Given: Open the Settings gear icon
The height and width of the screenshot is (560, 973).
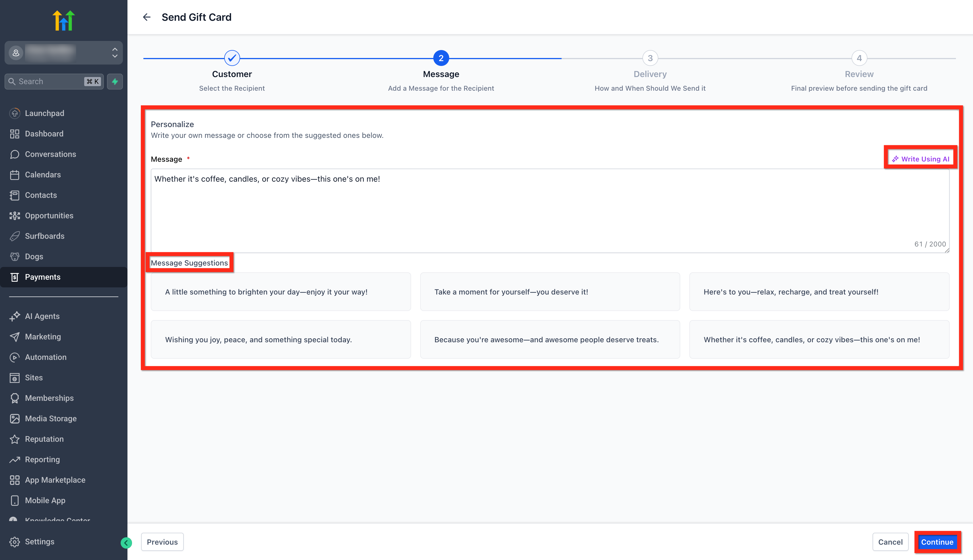Looking at the screenshot, I should (x=15, y=542).
